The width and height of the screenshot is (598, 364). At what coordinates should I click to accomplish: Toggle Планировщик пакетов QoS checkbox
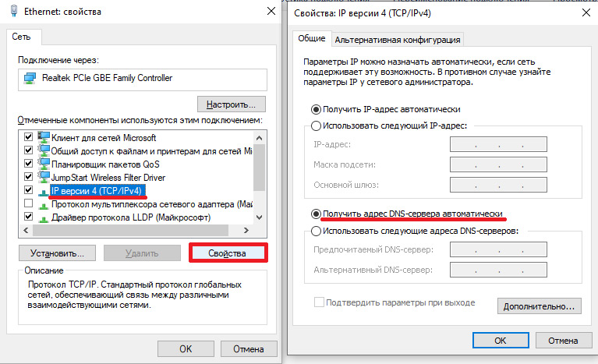[28, 163]
